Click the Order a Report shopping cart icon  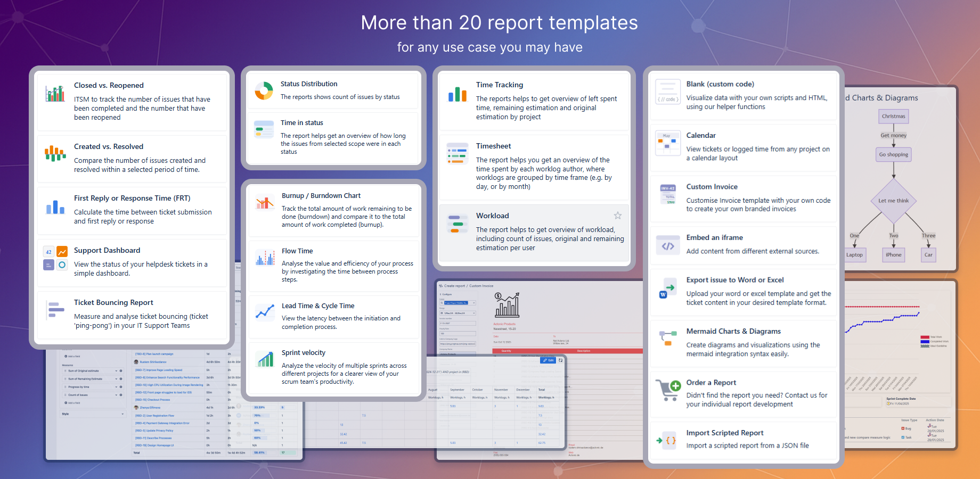click(x=667, y=390)
